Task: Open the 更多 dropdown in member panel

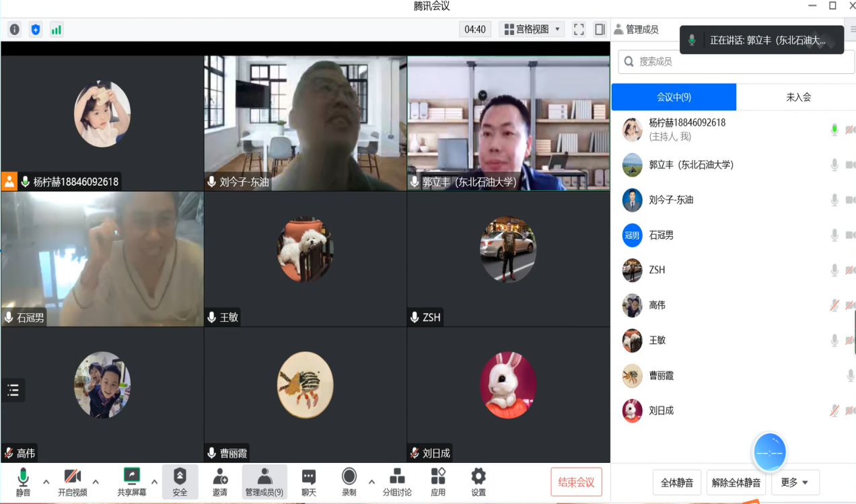Action: (x=795, y=482)
